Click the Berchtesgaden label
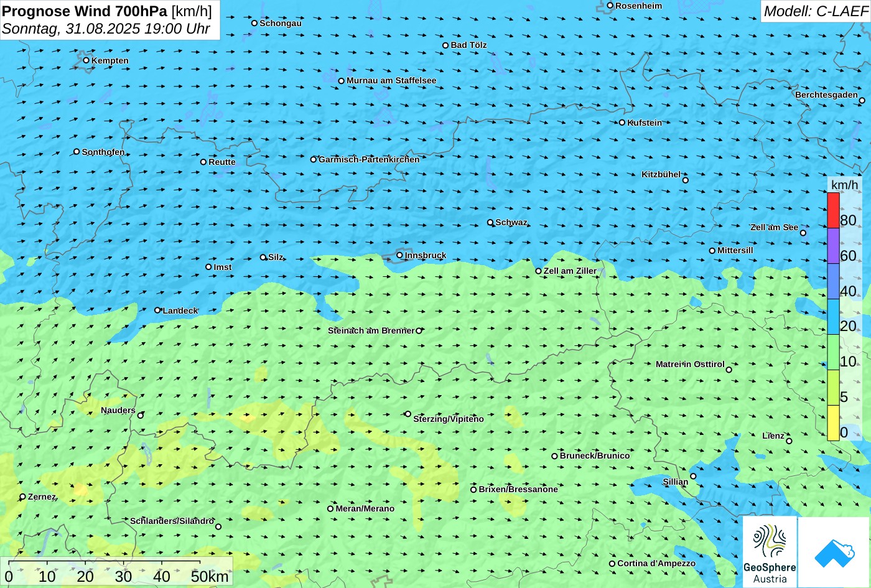This screenshot has height=588, width=871. [826, 95]
